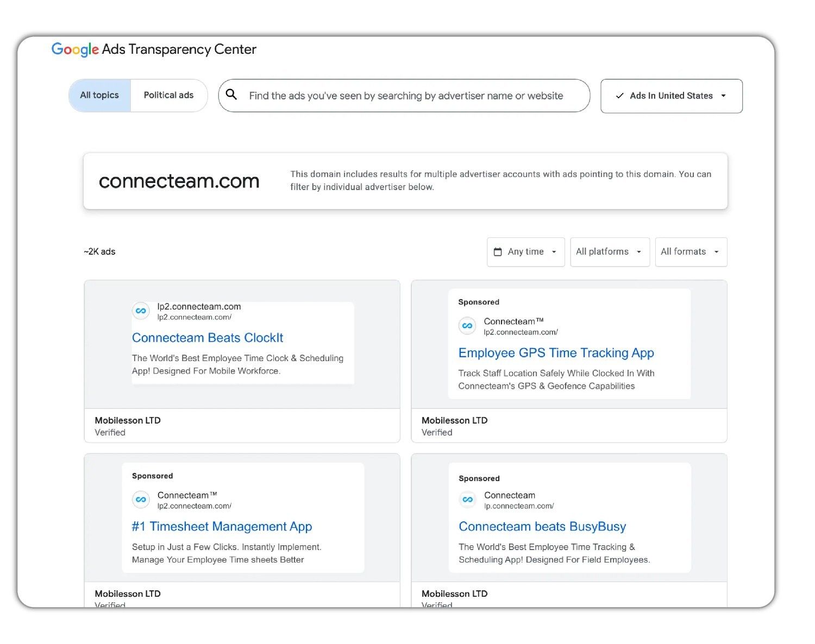Open #1 Timesheet Management App headline
The image size is (815, 644).
(x=222, y=527)
